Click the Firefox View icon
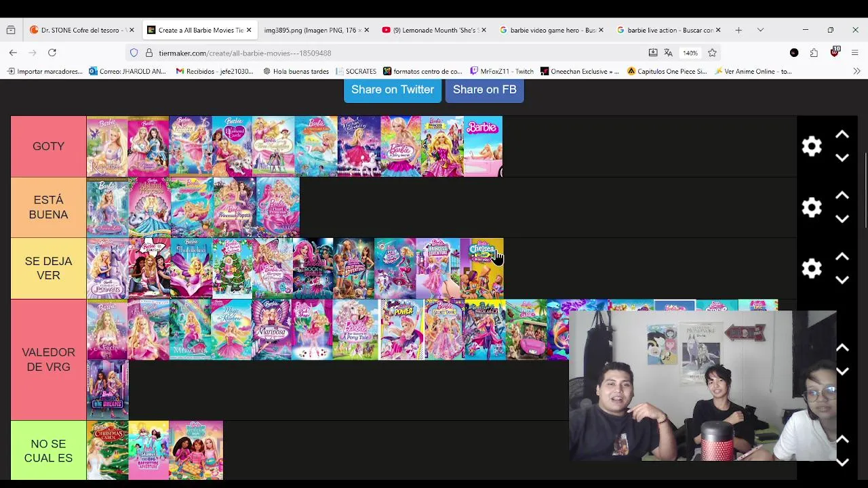 tap(11, 30)
